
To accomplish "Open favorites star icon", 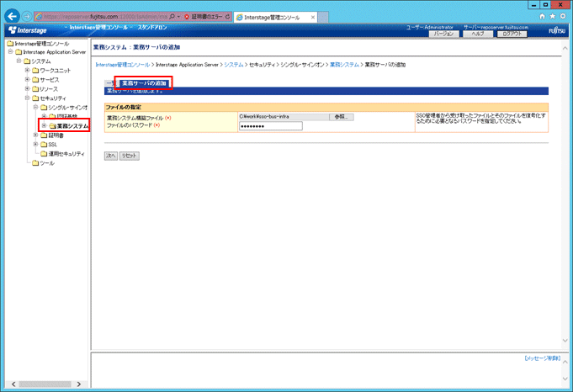I will pos(553,16).
